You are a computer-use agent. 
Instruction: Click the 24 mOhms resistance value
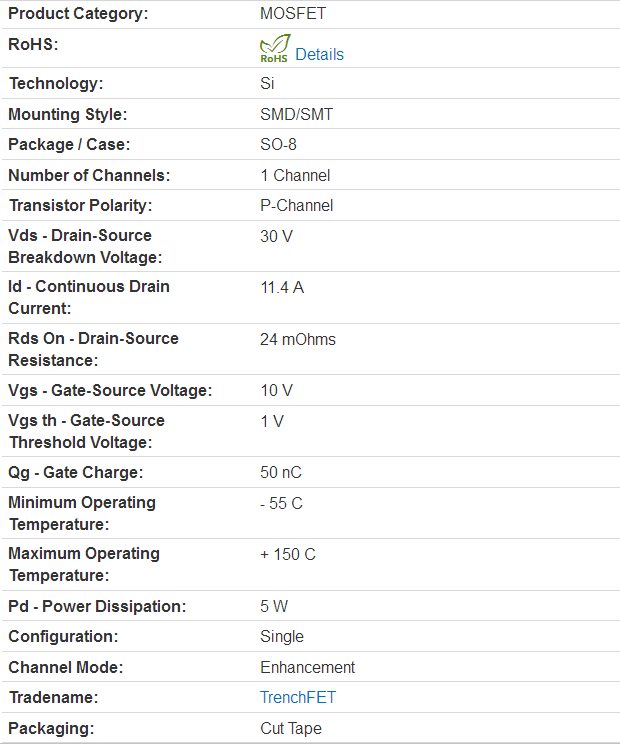(298, 339)
